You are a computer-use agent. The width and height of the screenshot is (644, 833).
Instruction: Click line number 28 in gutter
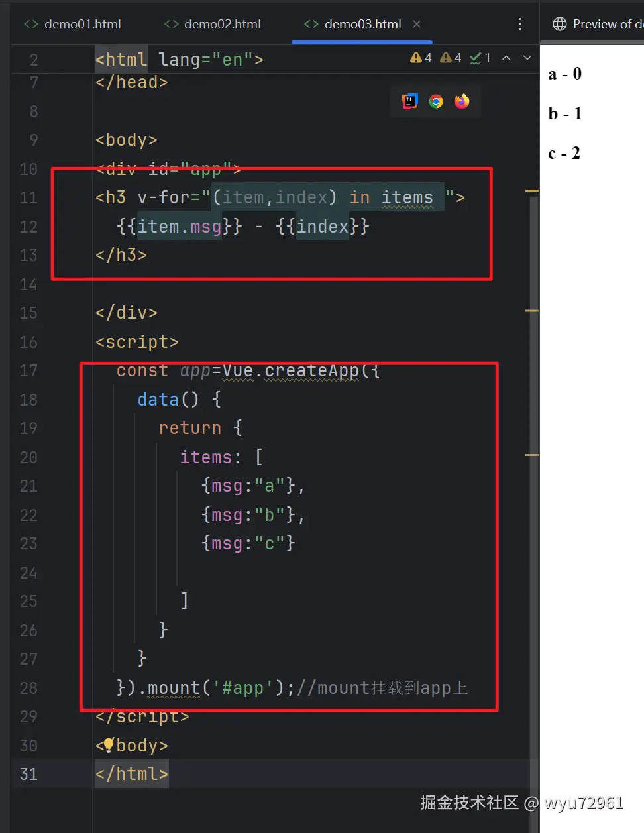(x=28, y=688)
